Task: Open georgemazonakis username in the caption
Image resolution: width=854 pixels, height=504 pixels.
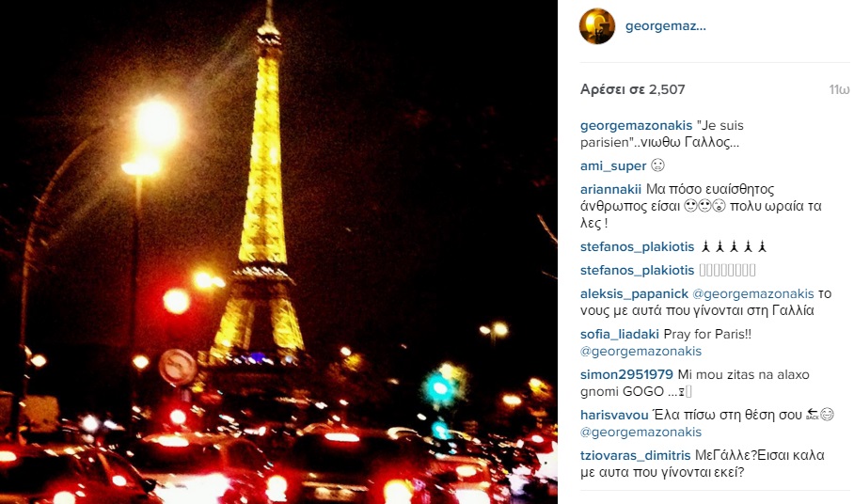Action: click(x=636, y=126)
